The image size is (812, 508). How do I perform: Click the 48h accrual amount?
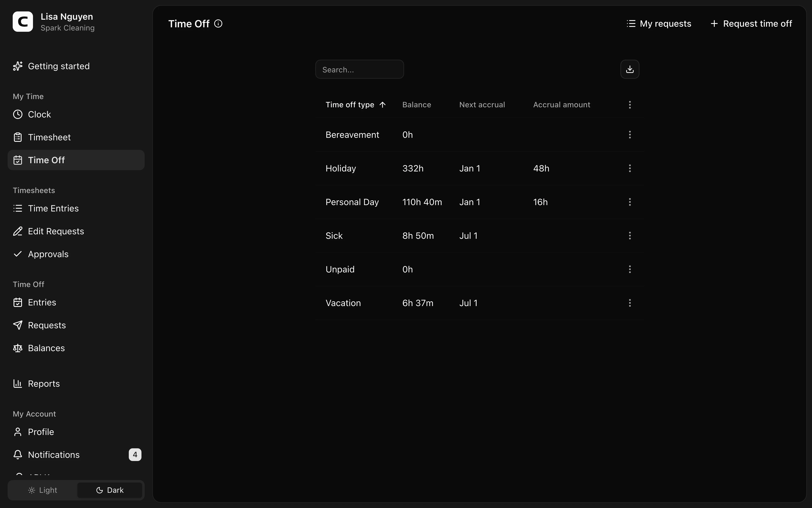[541, 168]
